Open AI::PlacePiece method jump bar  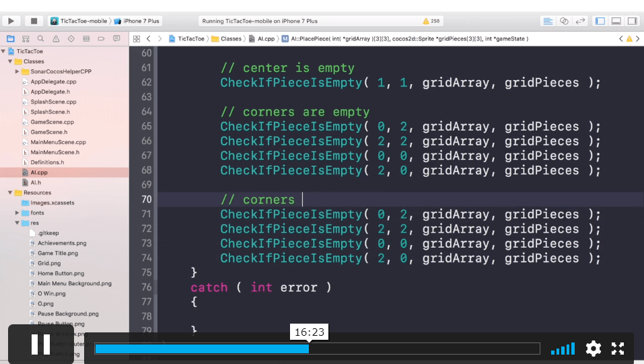(x=405, y=38)
